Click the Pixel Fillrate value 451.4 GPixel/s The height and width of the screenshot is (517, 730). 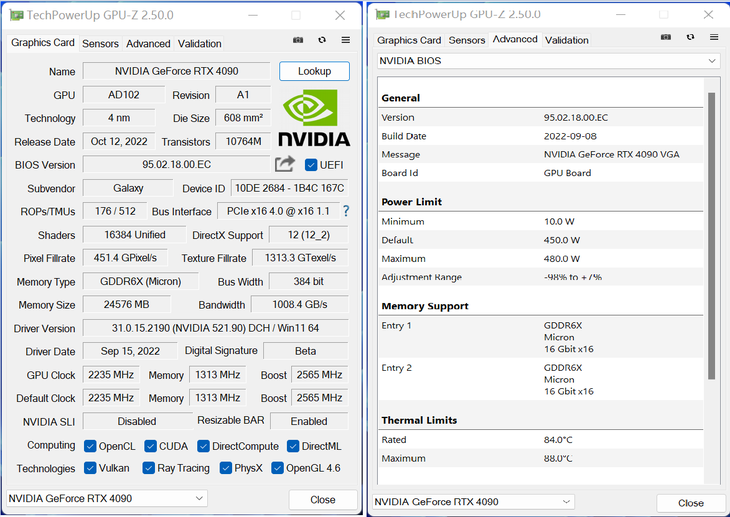tap(125, 258)
